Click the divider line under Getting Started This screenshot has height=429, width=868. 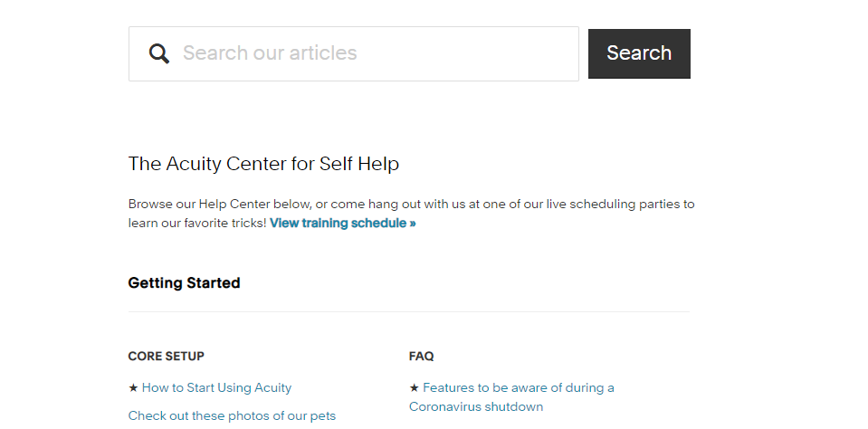tap(409, 311)
